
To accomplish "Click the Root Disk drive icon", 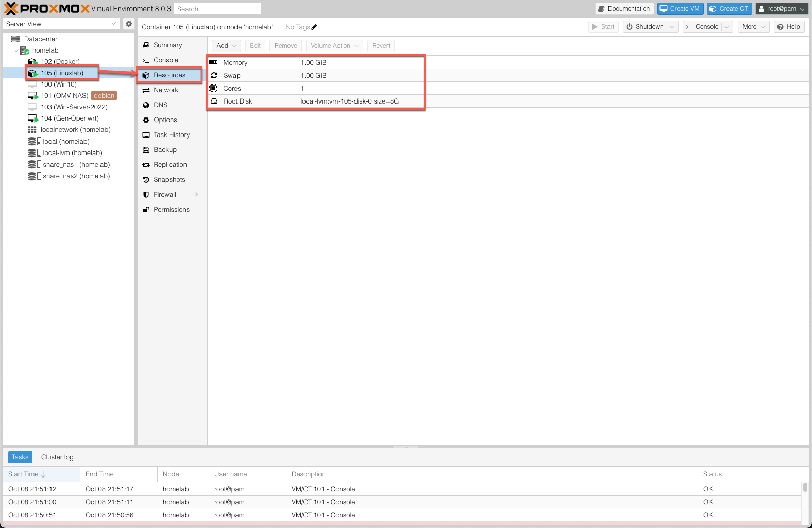I will pos(214,101).
